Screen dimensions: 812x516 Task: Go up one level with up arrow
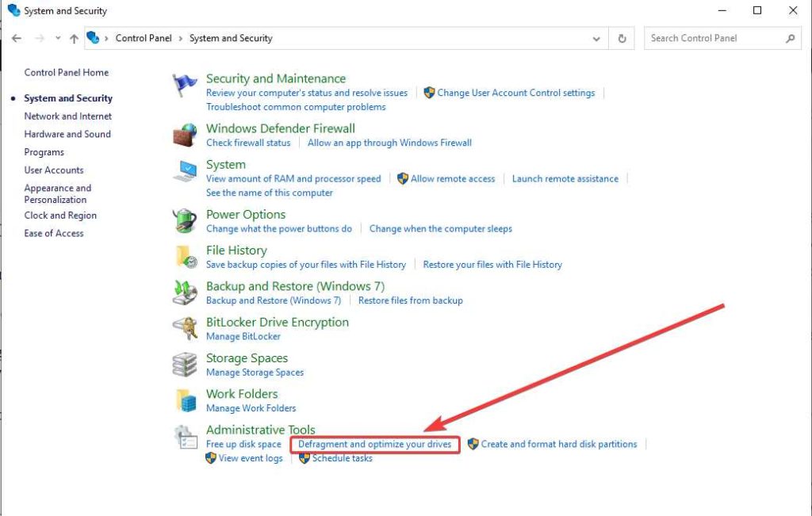click(x=74, y=38)
